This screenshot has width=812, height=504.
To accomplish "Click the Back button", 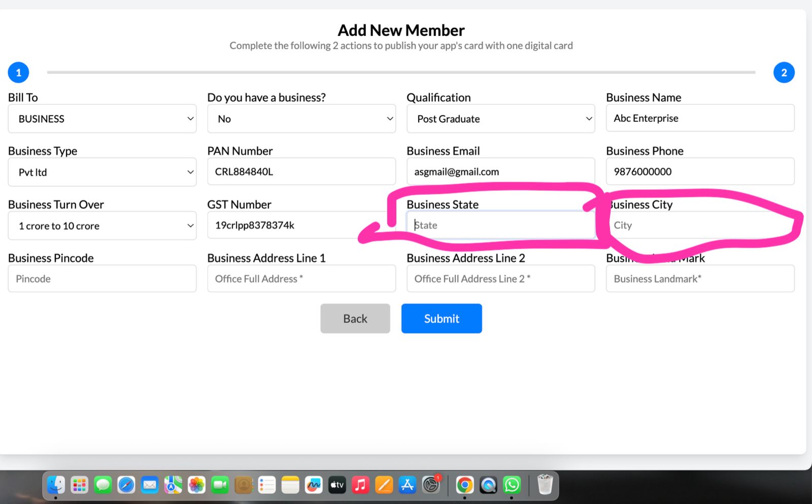I will [x=355, y=319].
